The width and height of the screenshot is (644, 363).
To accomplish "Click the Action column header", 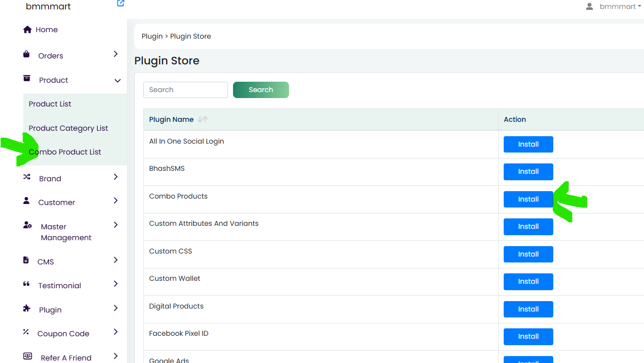I will pyautogui.click(x=515, y=119).
